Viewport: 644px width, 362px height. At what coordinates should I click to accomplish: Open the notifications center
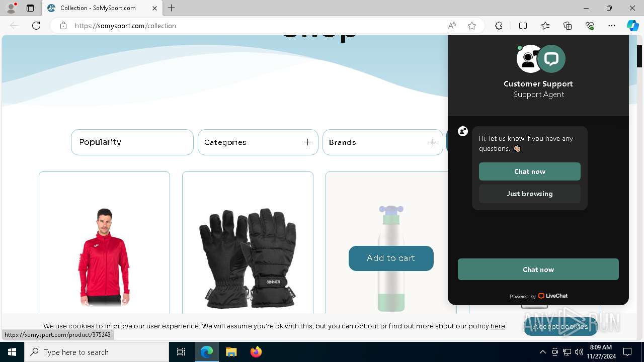[627, 352]
